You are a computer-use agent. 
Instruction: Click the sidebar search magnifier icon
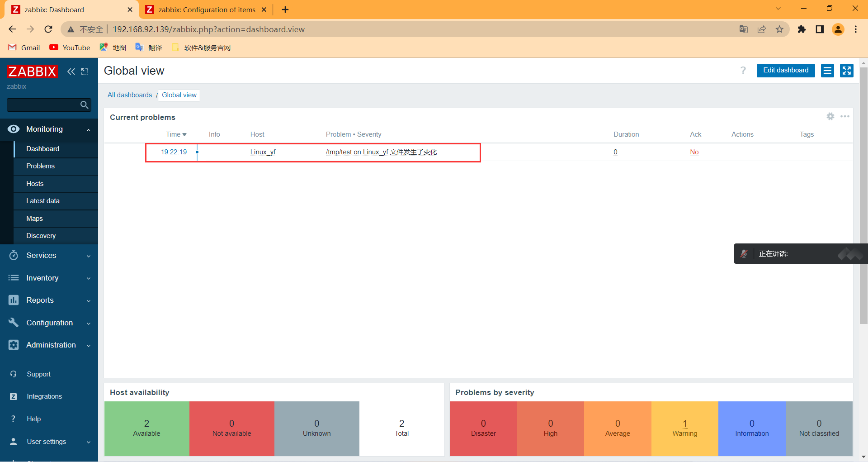[x=84, y=105]
